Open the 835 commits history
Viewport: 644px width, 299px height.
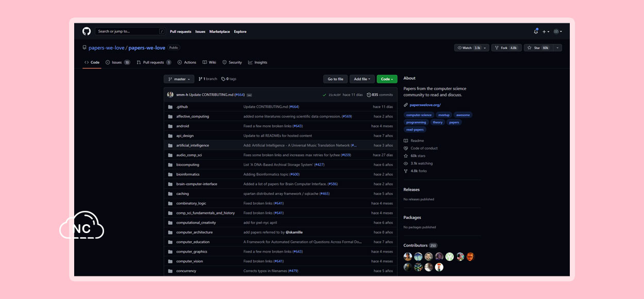[x=380, y=95]
